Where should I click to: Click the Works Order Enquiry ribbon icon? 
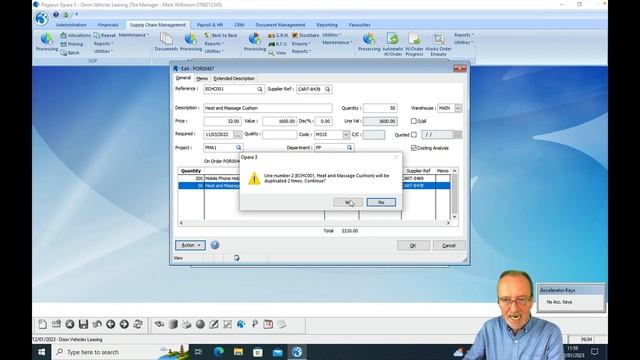pyautogui.click(x=438, y=44)
